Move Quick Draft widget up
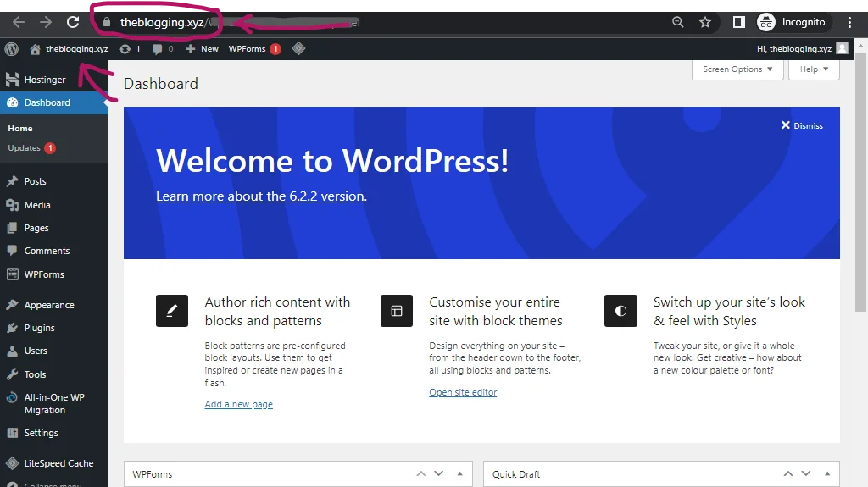Image resolution: width=868 pixels, height=487 pixels. pyautogui.click(x=788, y=473)
